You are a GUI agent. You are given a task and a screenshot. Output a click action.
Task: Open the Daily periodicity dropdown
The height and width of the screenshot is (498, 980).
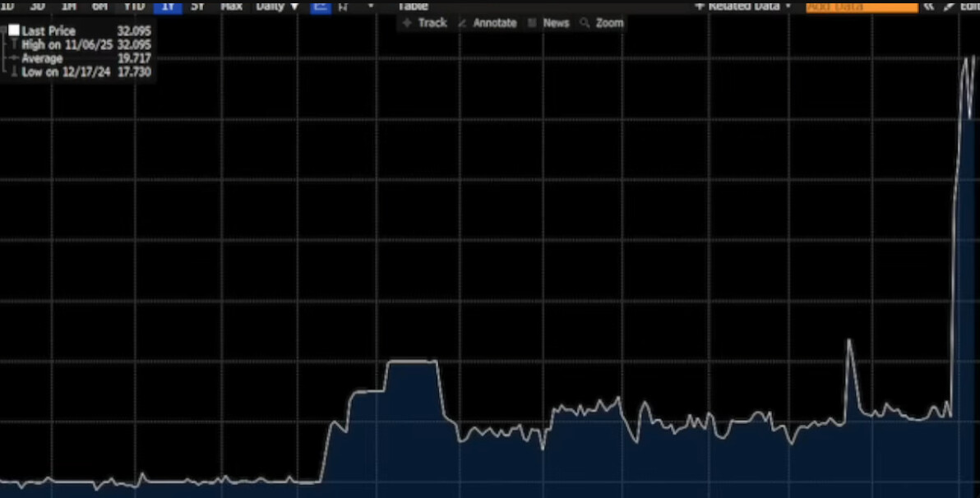coord(276,6)
